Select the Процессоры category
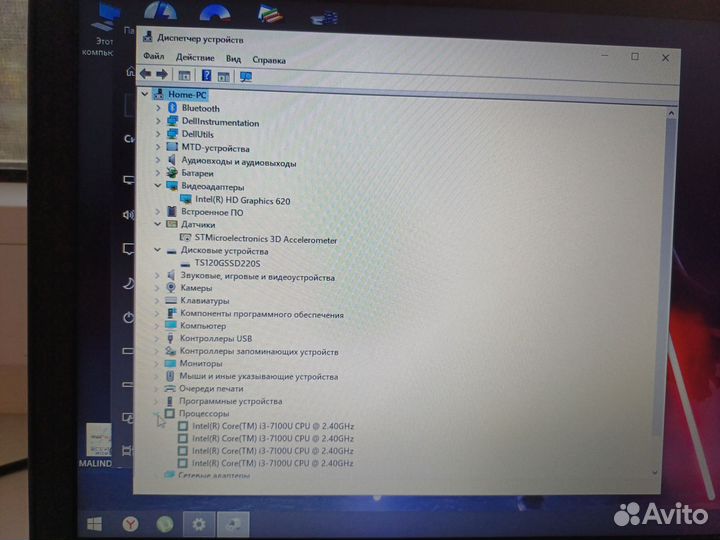Viewport: 720px width, 540px height. point(204,413)
